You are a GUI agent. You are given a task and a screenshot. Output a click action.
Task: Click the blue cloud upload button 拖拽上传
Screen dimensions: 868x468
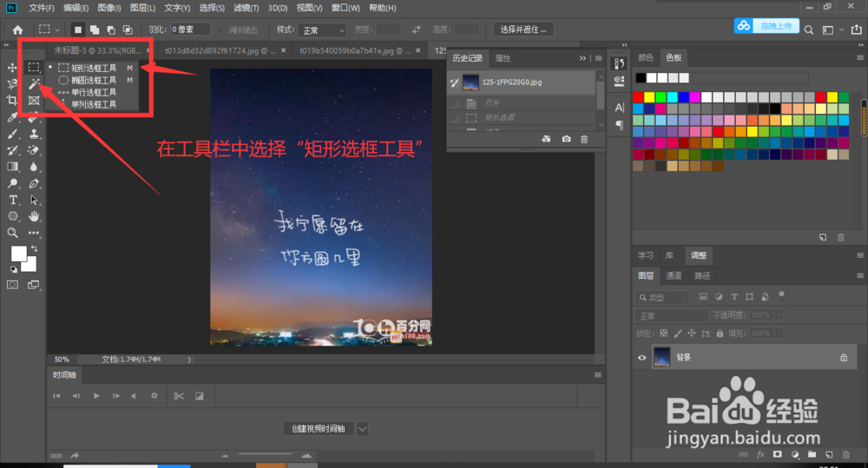tap(766, 25)
